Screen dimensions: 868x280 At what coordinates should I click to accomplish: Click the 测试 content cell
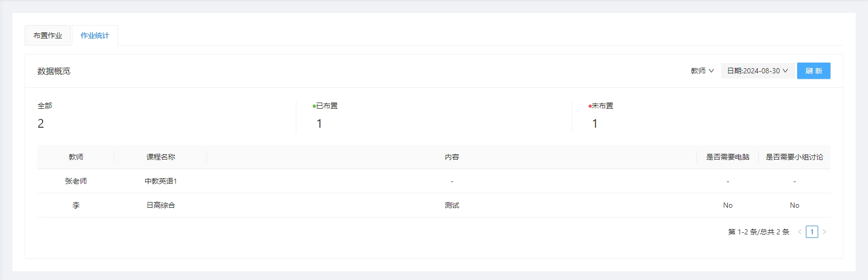click(x=452, y=205)
